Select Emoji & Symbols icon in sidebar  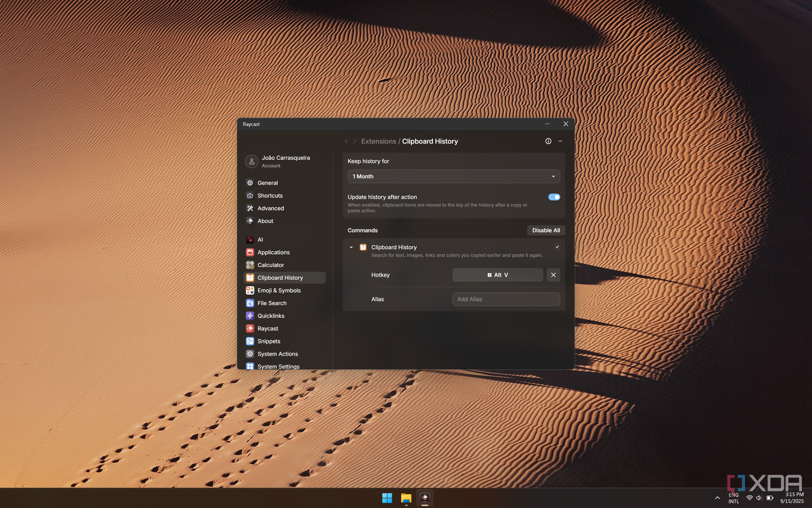(x=250, y=290)
